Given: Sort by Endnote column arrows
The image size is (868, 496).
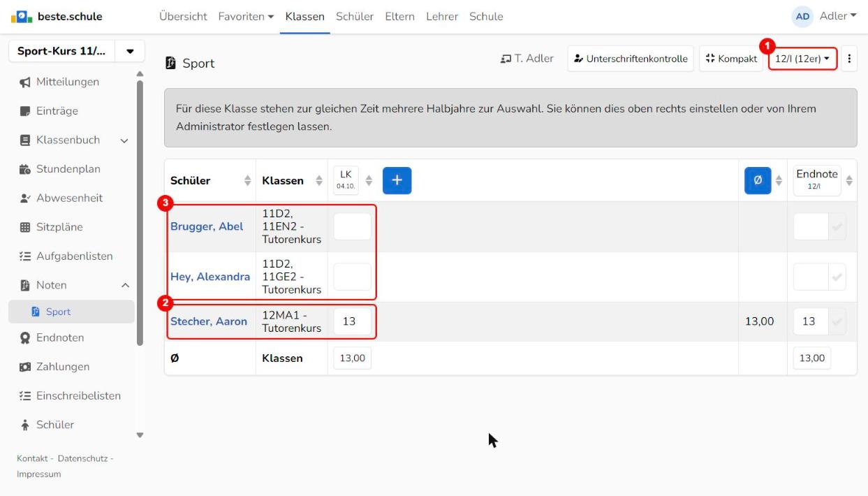Looking at the screenshot, I should (x=850, y=181).
